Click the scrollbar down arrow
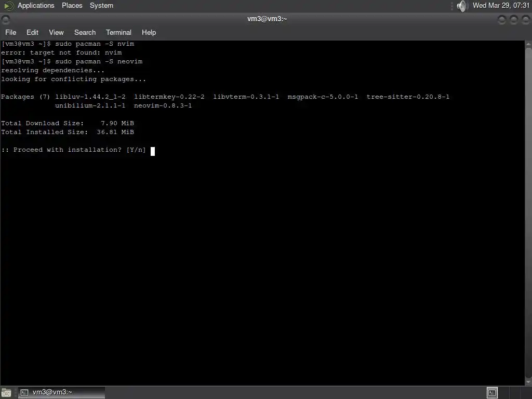Image resolution: width=532 pixels, height=399 pixels. coord(528,382)
